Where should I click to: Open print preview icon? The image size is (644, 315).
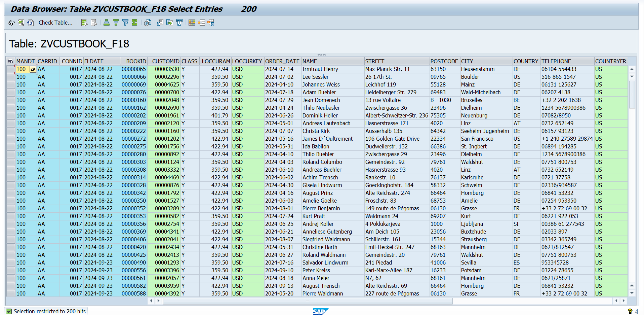pyautogui.click(x=148, y=23)
